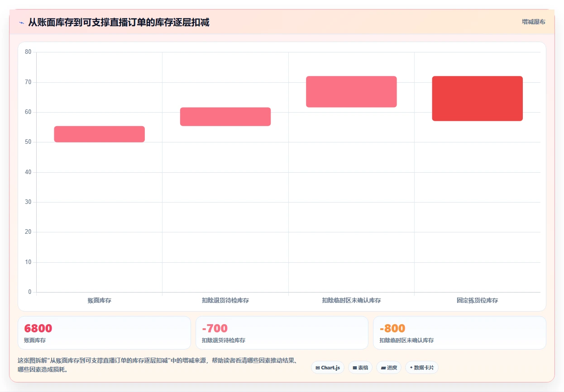Click the 扣除临时区未确认库存 x-axis label
The height and width of the screenshot is (392, 564).
(x=351, y=300)
